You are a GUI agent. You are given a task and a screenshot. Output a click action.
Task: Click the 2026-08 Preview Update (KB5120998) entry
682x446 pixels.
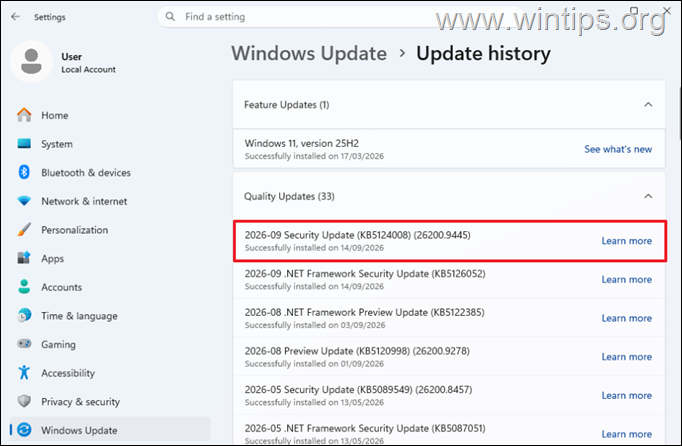tap(449, 357)
